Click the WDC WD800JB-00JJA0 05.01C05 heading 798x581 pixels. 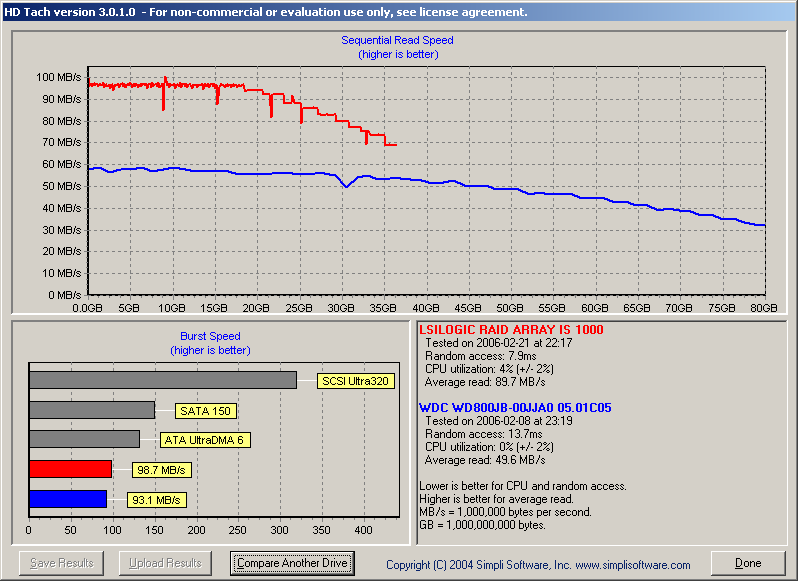(515, 408)
